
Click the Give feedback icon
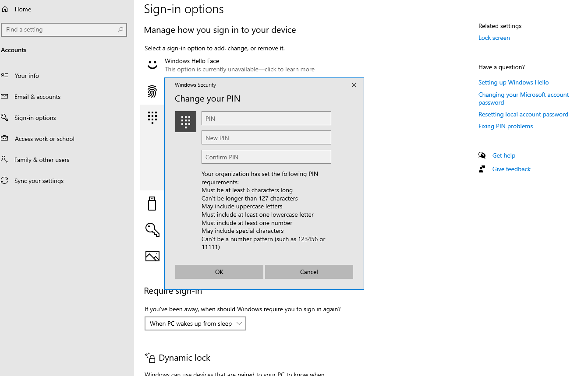pyautogui.click(x=482, y=169)
